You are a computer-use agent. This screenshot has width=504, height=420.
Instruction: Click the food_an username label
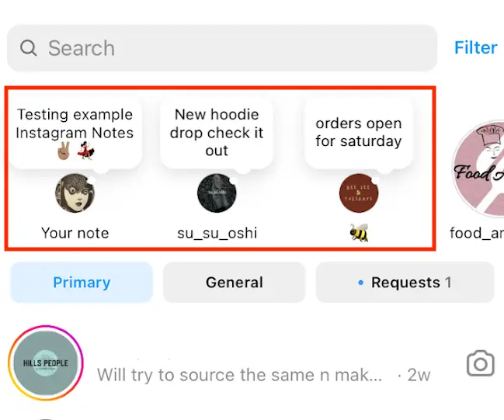(477, 233)
